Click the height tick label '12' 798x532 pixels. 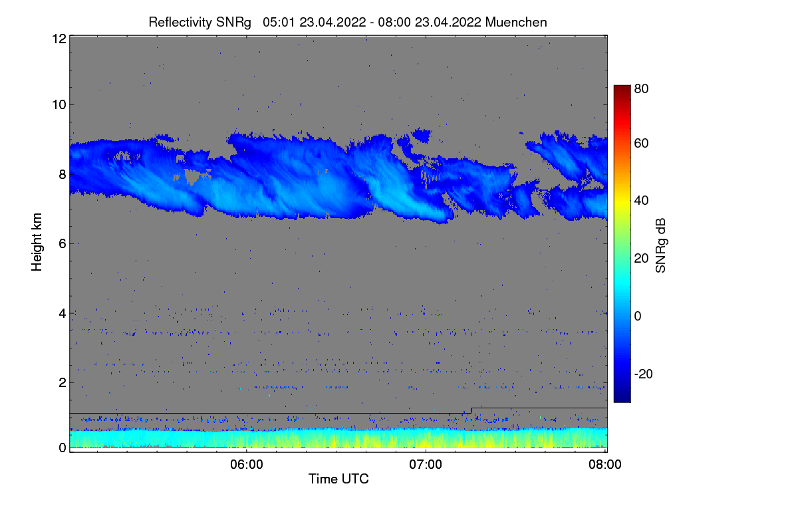(59, 39)
